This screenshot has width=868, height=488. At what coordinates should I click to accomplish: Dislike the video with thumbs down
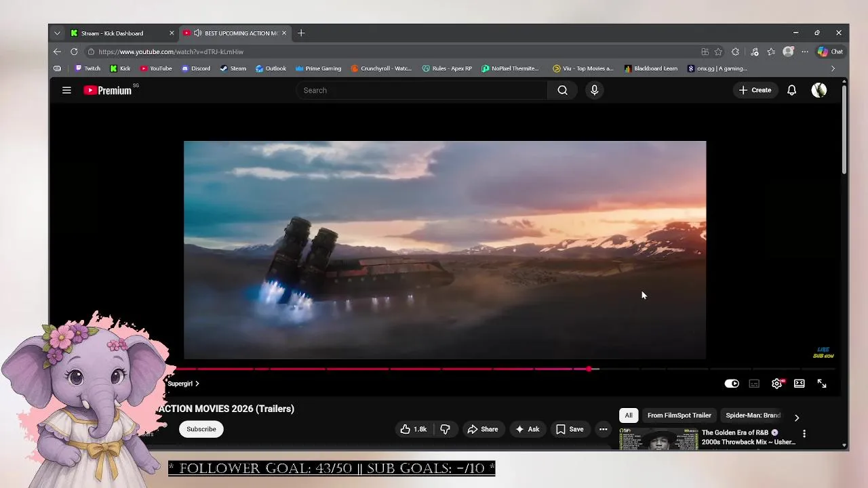point(445,429)
